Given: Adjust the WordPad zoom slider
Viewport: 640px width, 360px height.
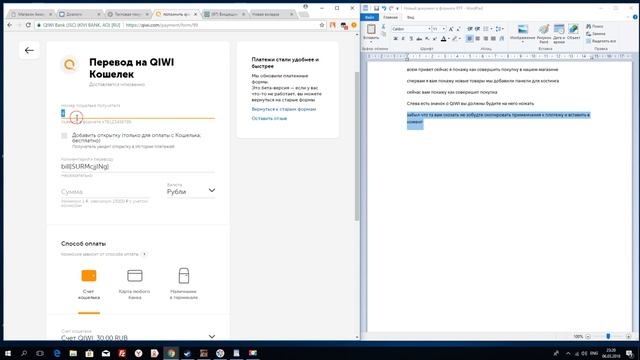Looking at the screenshot, I should coord(608,336).
